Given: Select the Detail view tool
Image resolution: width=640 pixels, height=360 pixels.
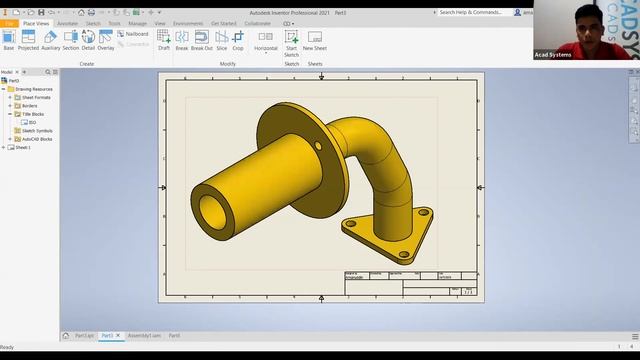Looking at the screenshot, I should tap(88, 40).
